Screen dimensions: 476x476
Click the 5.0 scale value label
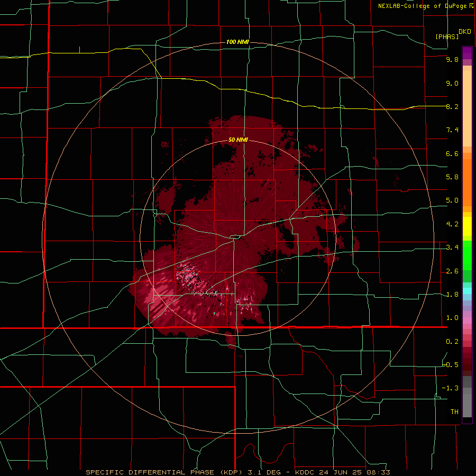pos(452,200)
